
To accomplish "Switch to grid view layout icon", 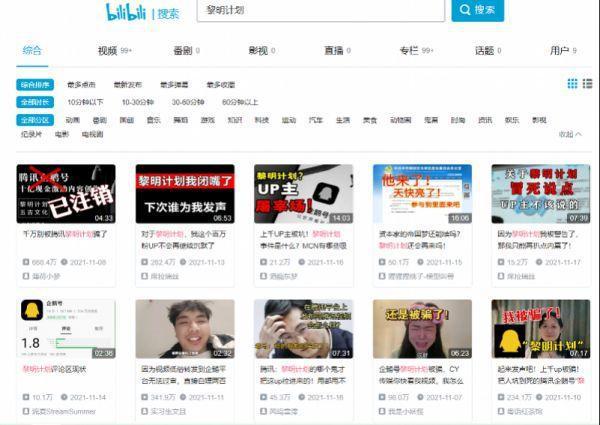I will point(572,84).
